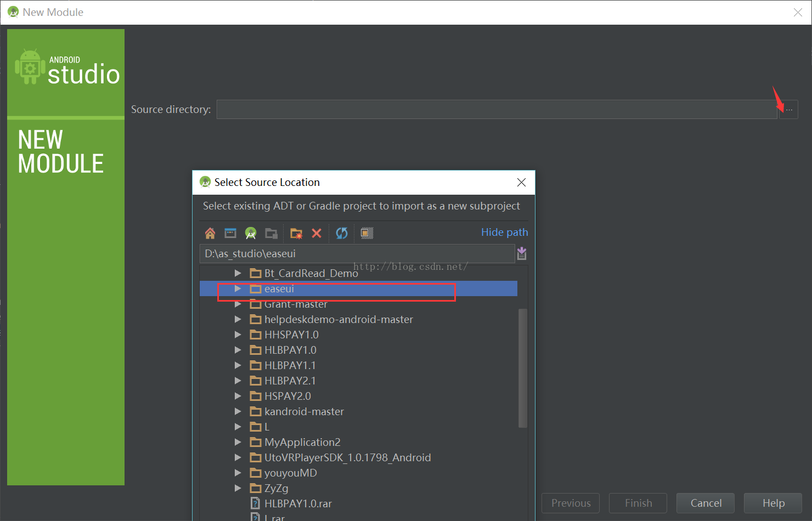
Task: Refresh the file tree
Action: click(x=342, y=233)
